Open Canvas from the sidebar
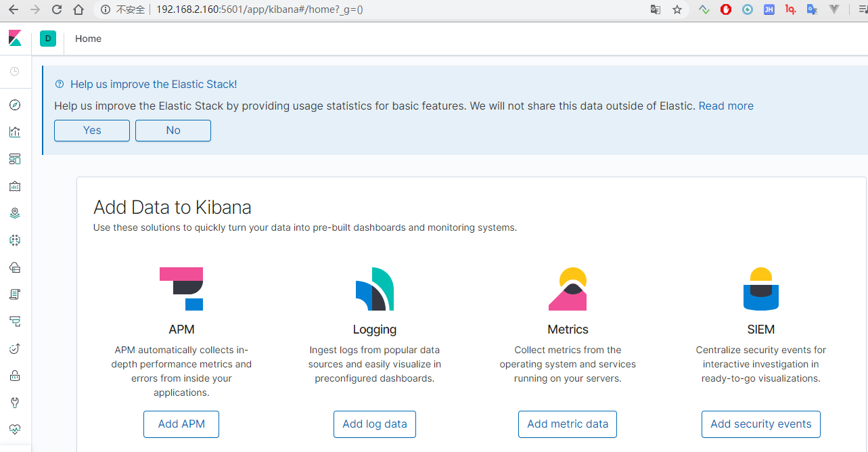 pos(15,186)
